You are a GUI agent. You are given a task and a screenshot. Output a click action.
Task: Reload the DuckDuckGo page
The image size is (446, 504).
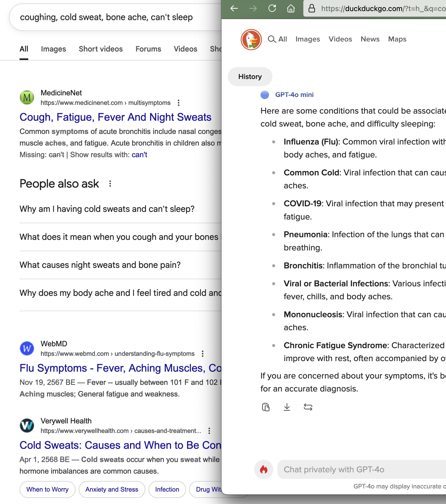tap(272, 8)
